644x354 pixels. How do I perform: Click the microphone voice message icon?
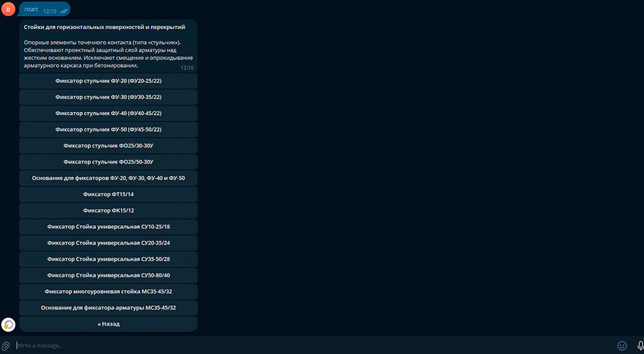pyautogui.click(x=640, y=346)
